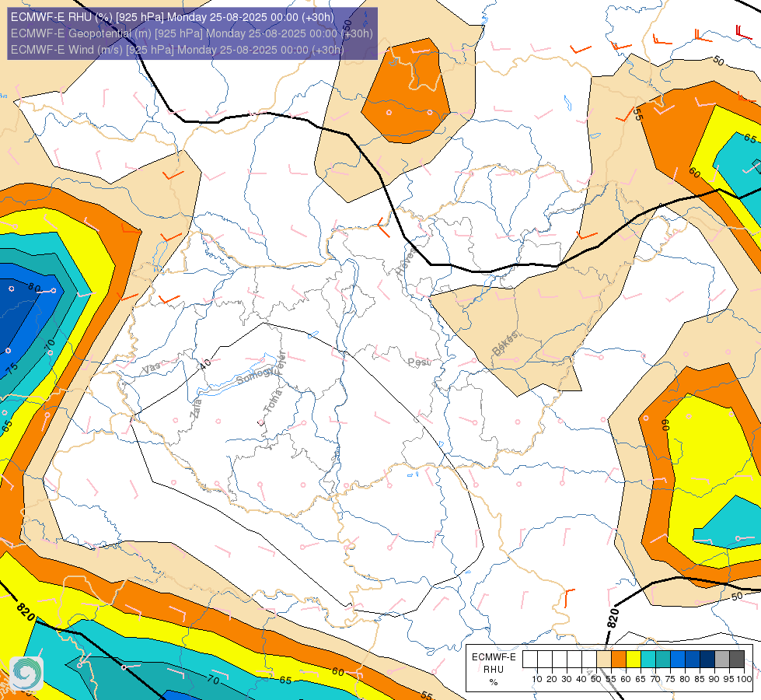The height and width of the screenshot is (700, 761).
Task: Pick the dark gray 95–100% legend swatch
Action: pyautogui.click(x=737, y=660)
